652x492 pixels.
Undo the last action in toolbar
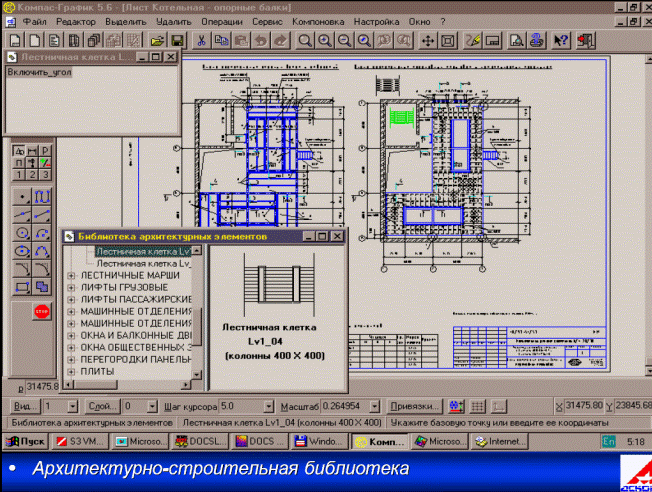click(x=261, y=40)
